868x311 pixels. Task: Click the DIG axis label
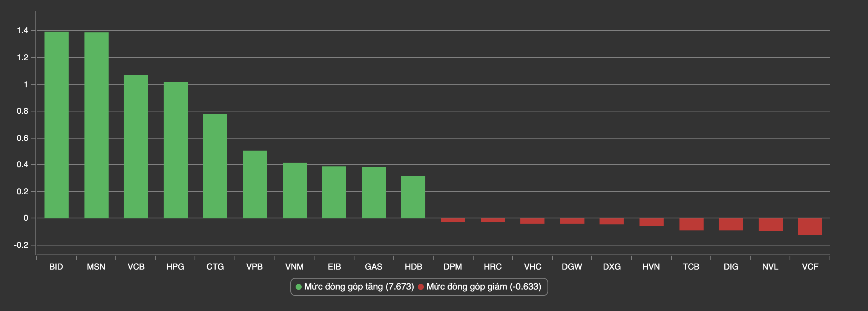[731, 267]
